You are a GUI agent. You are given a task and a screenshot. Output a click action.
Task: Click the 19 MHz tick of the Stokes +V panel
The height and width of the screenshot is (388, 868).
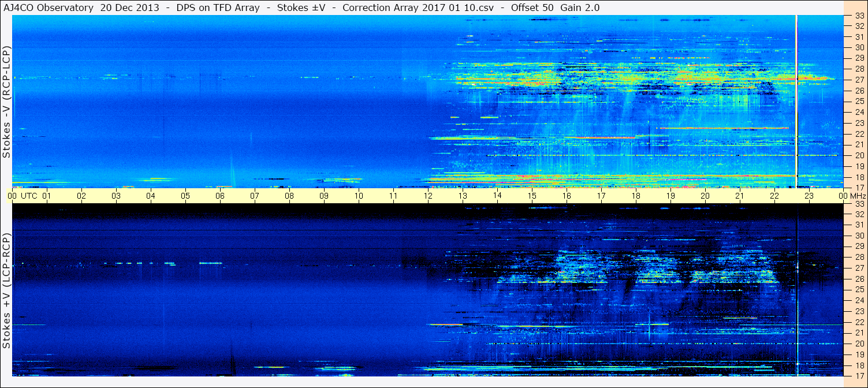click(859, 355)
